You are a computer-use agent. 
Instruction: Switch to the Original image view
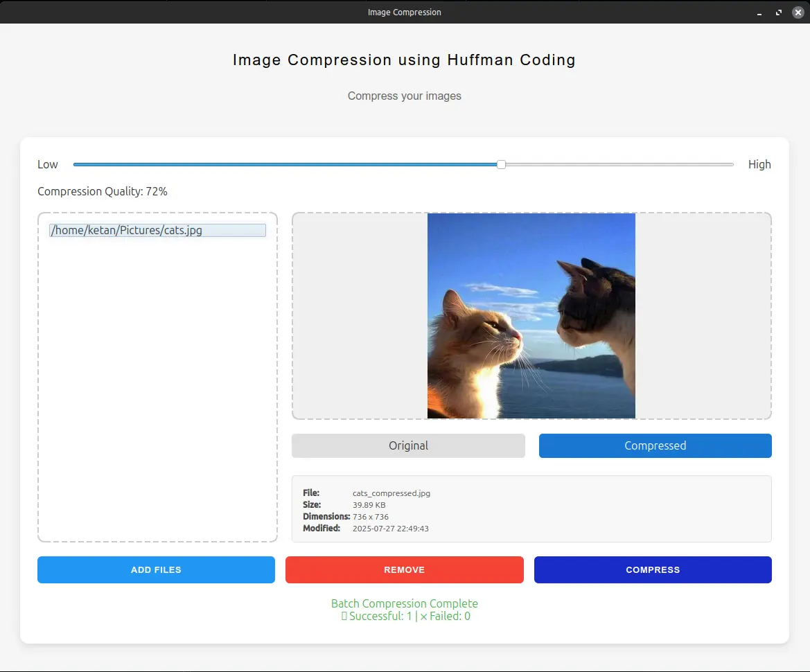407,445
